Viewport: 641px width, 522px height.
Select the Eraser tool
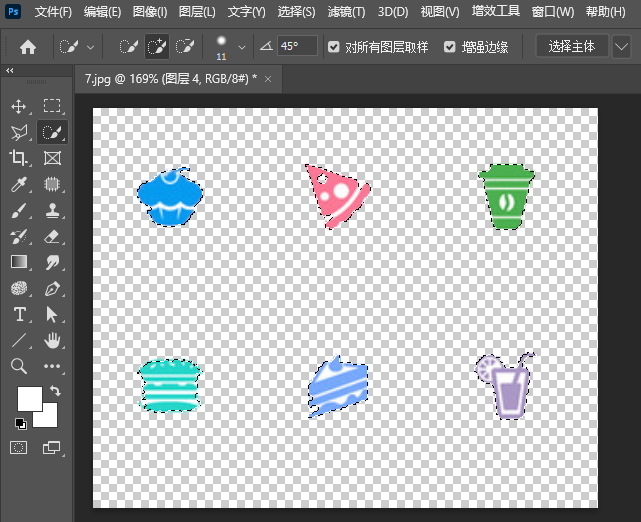[52, 236]
